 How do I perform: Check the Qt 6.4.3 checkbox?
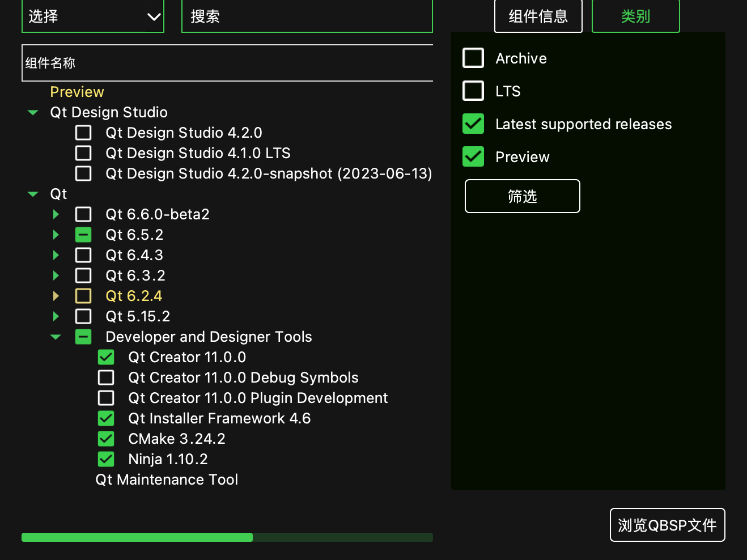(83, 255)
